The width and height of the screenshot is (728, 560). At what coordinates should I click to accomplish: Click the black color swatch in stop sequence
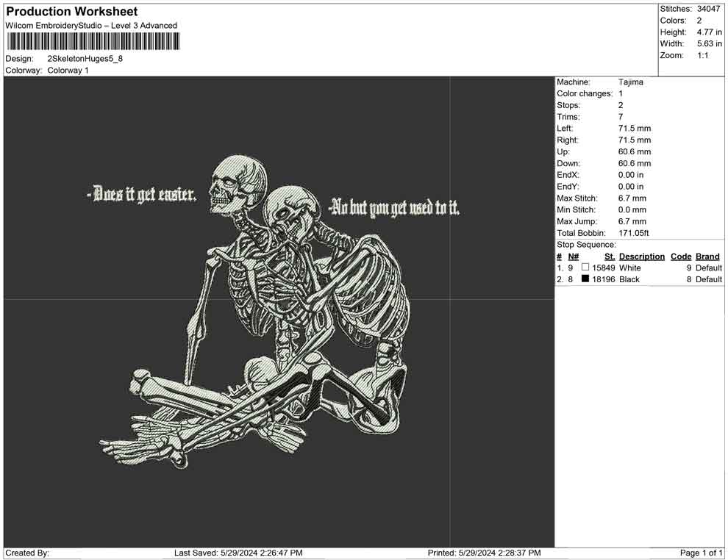(585, 279)
